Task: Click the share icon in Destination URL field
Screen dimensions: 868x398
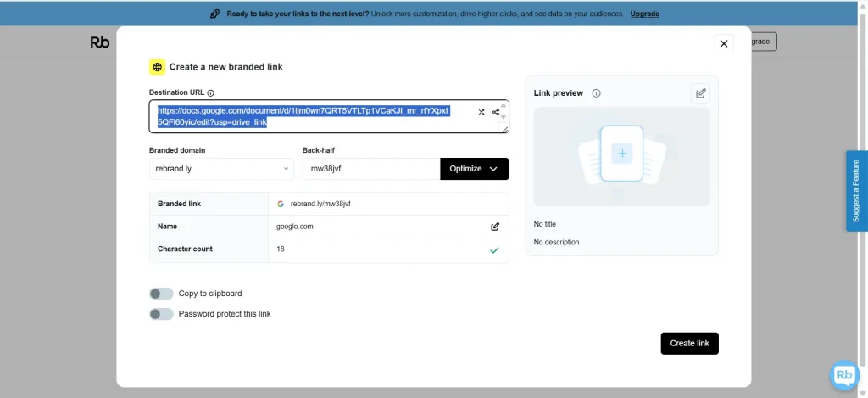Action: [x=495, y=112]
